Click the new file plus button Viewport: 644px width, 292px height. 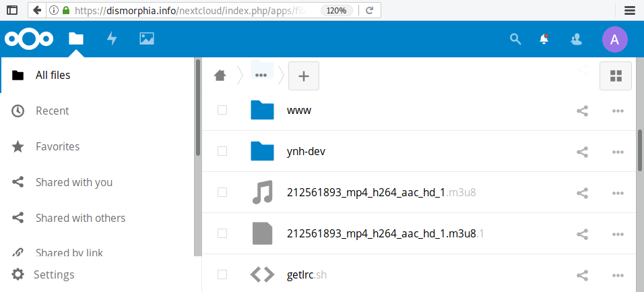304,76
